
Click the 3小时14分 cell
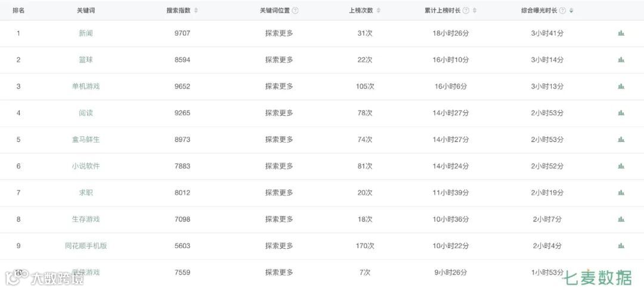pyautogui.click(x=547, y=60)
